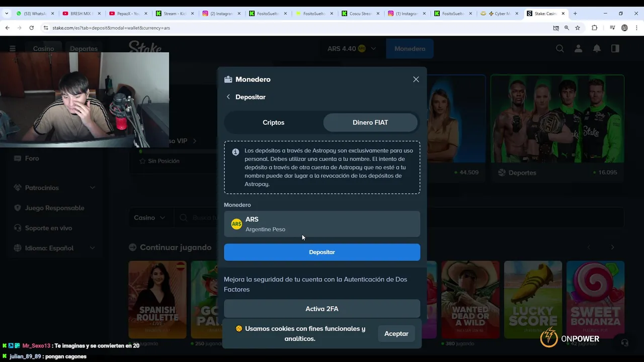
Task: Switch to Casino section in header
Action: pos(43,49)
